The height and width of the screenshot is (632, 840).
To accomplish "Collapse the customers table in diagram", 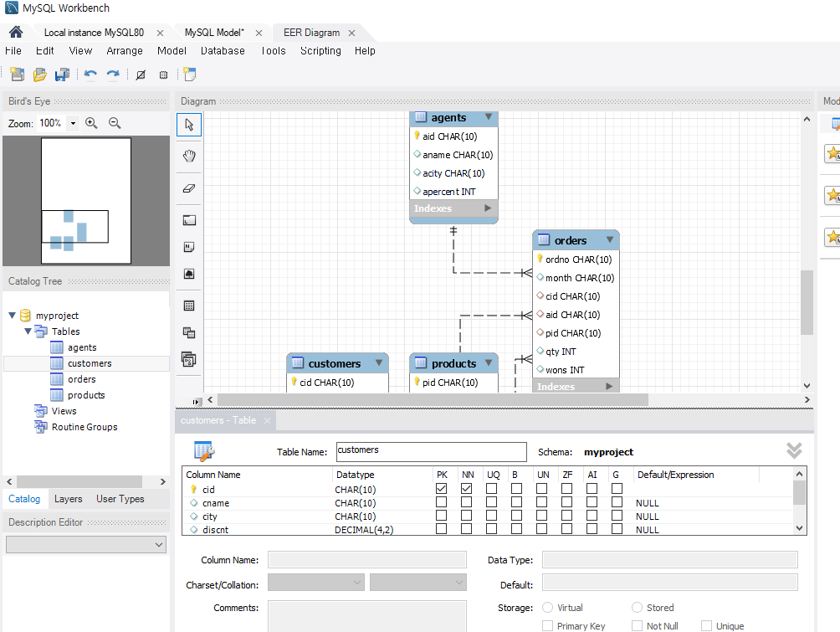I will 379,362.
